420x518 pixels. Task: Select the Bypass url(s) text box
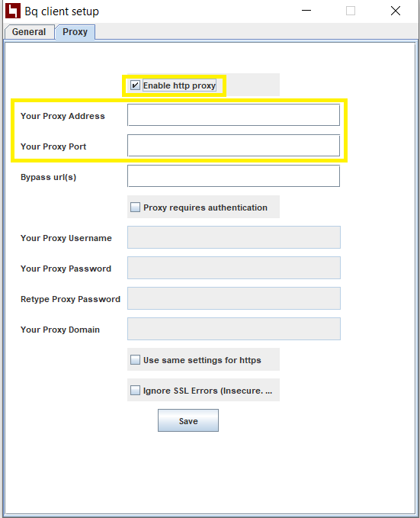(234, 176)
